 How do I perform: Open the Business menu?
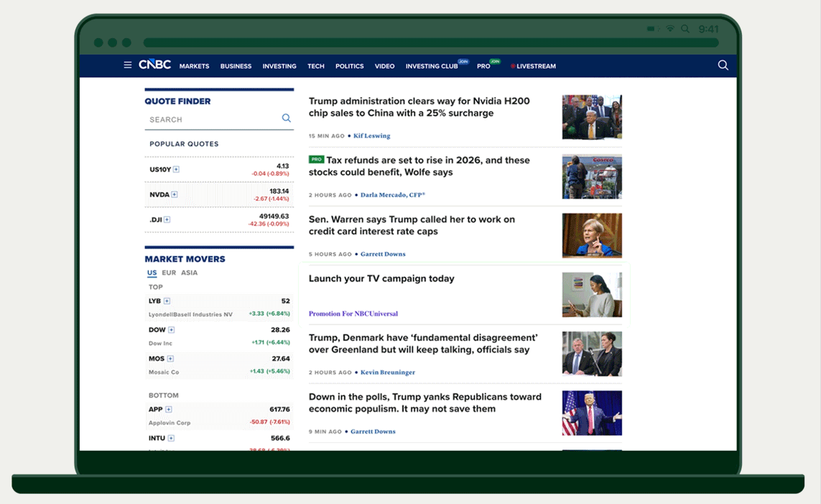(236, 67)
